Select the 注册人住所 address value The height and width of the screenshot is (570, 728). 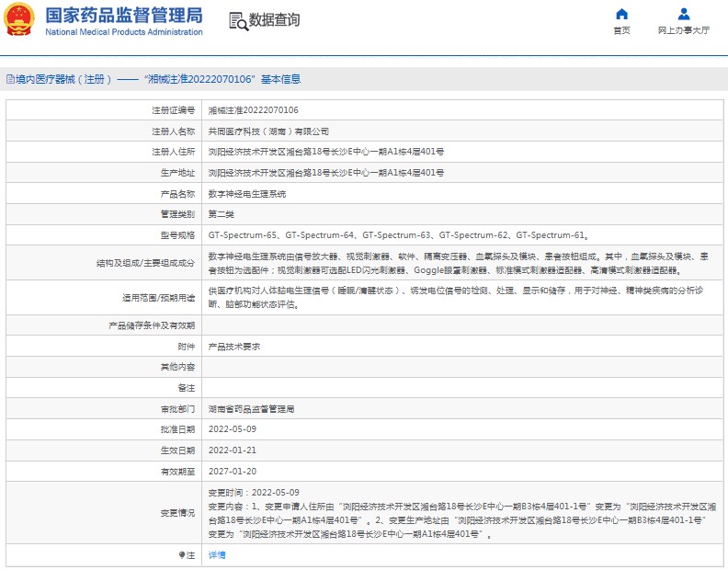point(326,152)
